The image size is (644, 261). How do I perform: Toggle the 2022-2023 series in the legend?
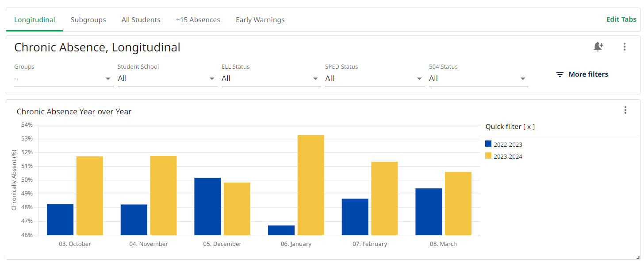(508, 144)
